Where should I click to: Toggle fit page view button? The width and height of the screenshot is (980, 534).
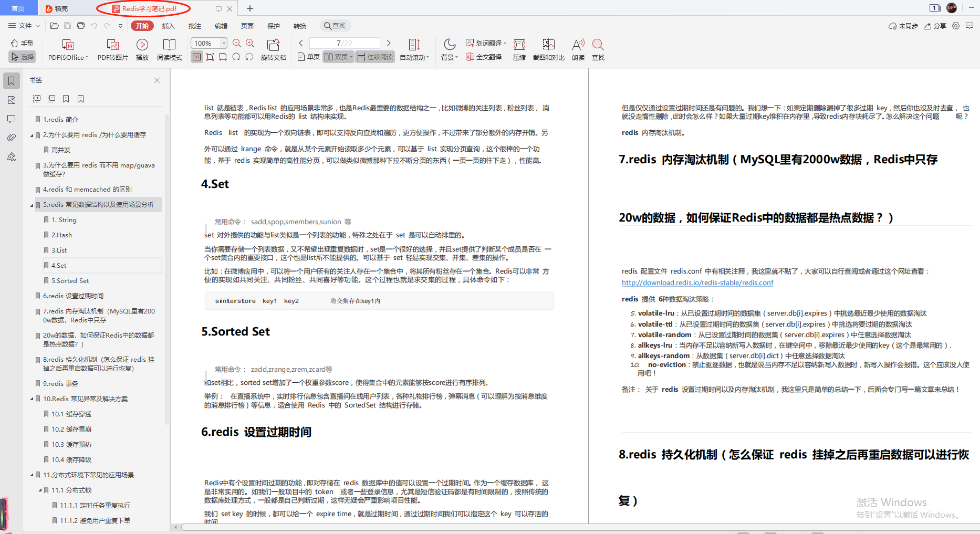[x=210, y=57]
